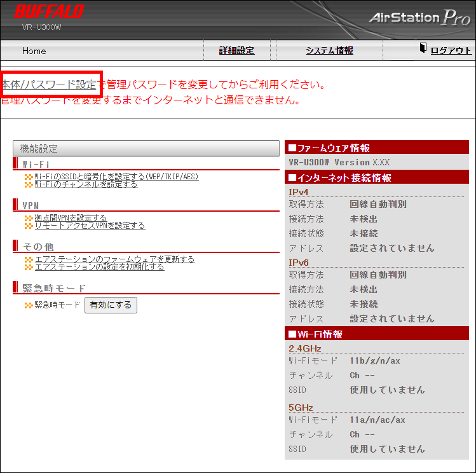The height and width of the screenshot is (473, 476).
Task: Click orange icon beside リモートアクセスVPN link
Action: 29,226
